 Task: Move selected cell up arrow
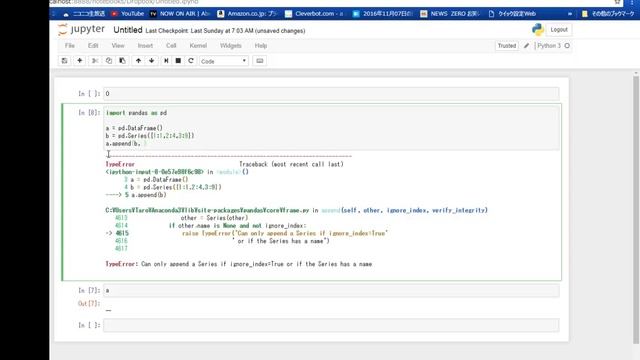pos(138,61)
